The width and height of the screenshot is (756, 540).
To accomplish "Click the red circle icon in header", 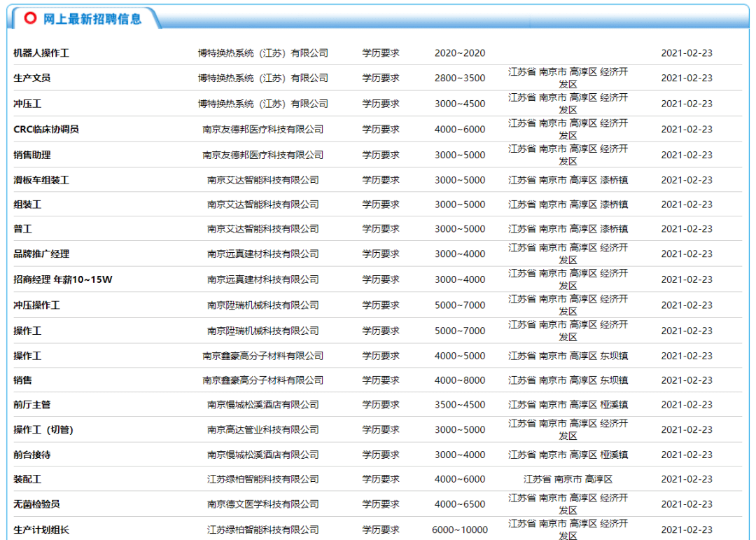I will click(x=29, y=18).
